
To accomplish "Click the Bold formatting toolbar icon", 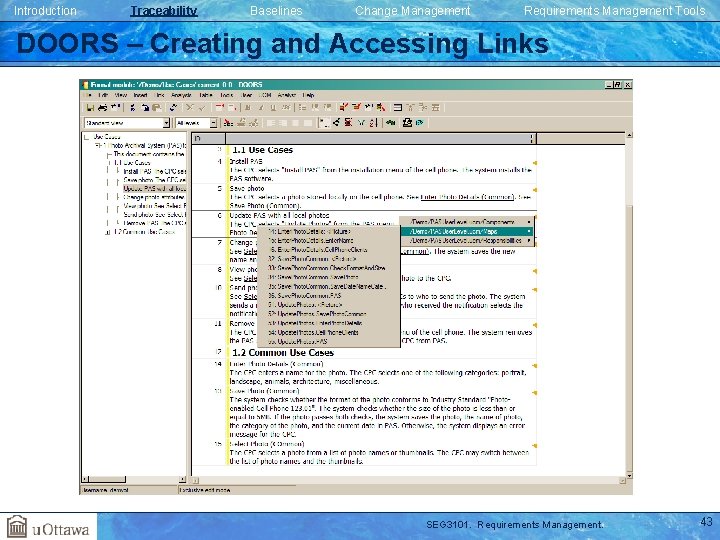I will pyautogui.click(x=247, y=107).
